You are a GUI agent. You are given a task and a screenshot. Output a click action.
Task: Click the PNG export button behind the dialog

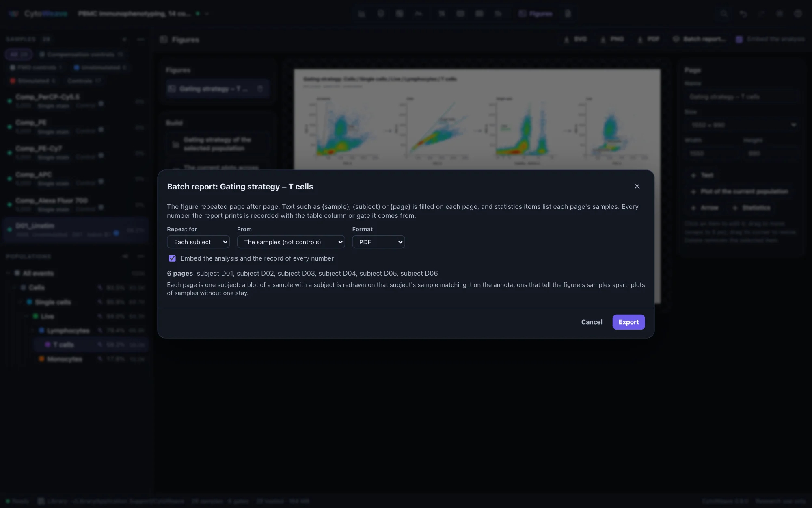612,39
